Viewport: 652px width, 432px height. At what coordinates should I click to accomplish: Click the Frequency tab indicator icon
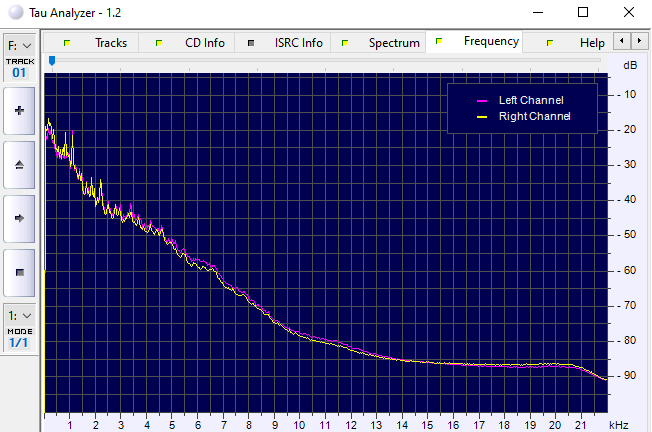pos(439,41)
